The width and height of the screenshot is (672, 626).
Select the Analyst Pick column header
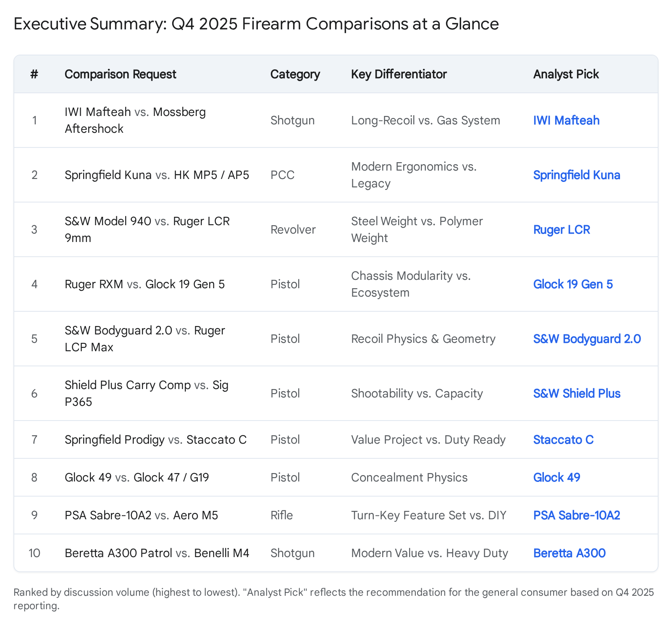(x=566, y=74)
